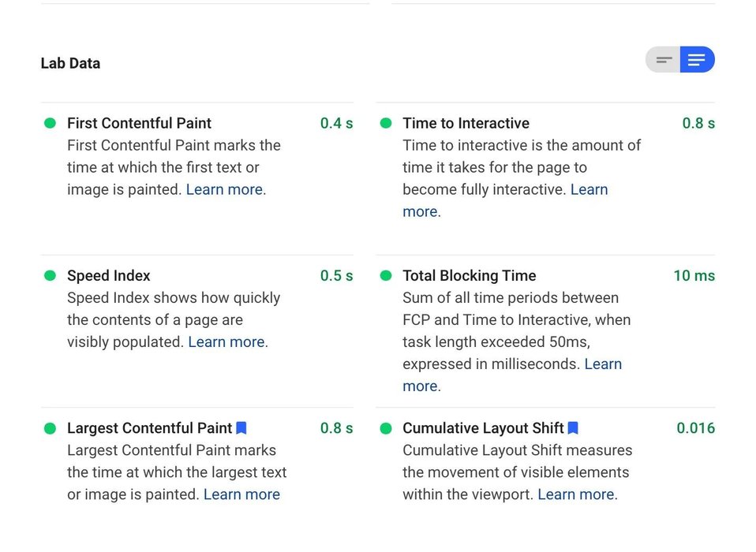Viewport: 756px width, 552px height.
Task: Click the Time to Interactive title
Action: click(466, 123)
